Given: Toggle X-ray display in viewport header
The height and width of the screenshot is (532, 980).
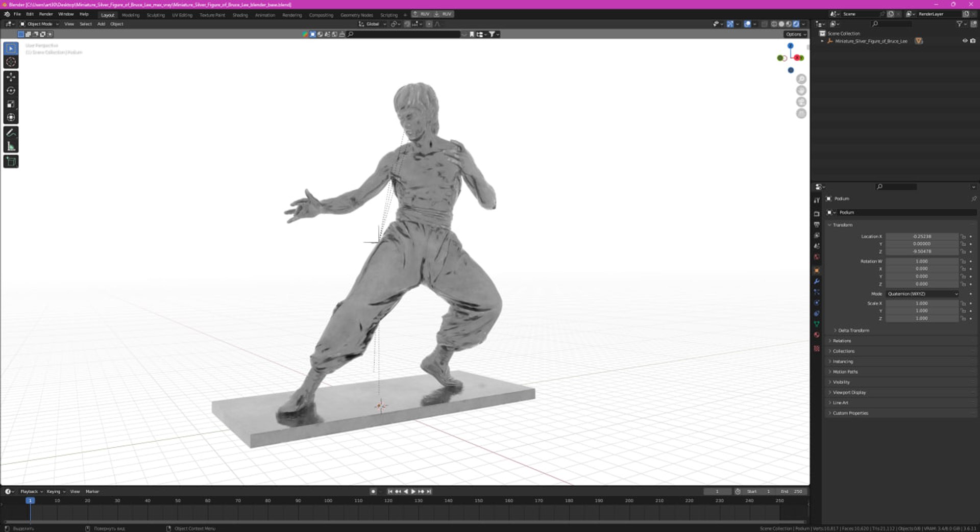Looking at the screenshot, I should pos(764,24).
